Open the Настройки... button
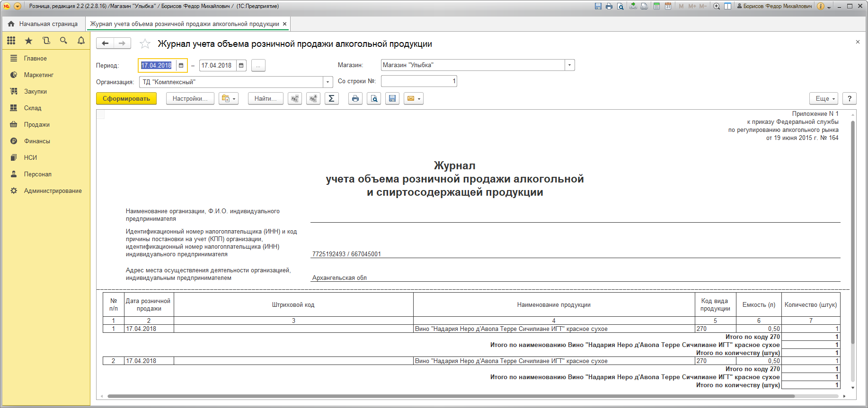868x408 pixels. coord(190,98)
